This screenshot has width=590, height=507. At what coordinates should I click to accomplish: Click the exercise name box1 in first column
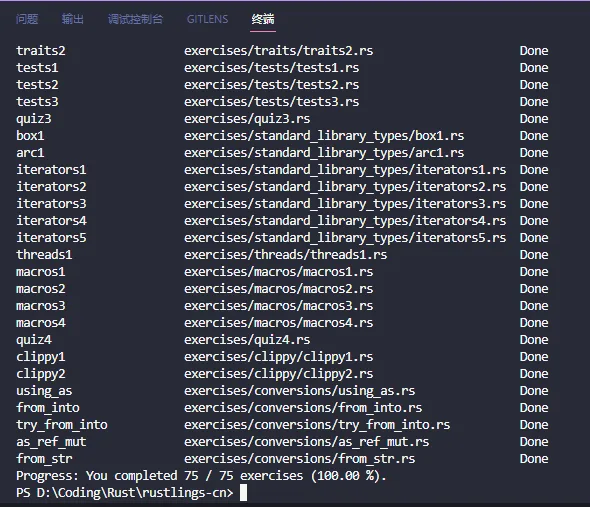30,136
